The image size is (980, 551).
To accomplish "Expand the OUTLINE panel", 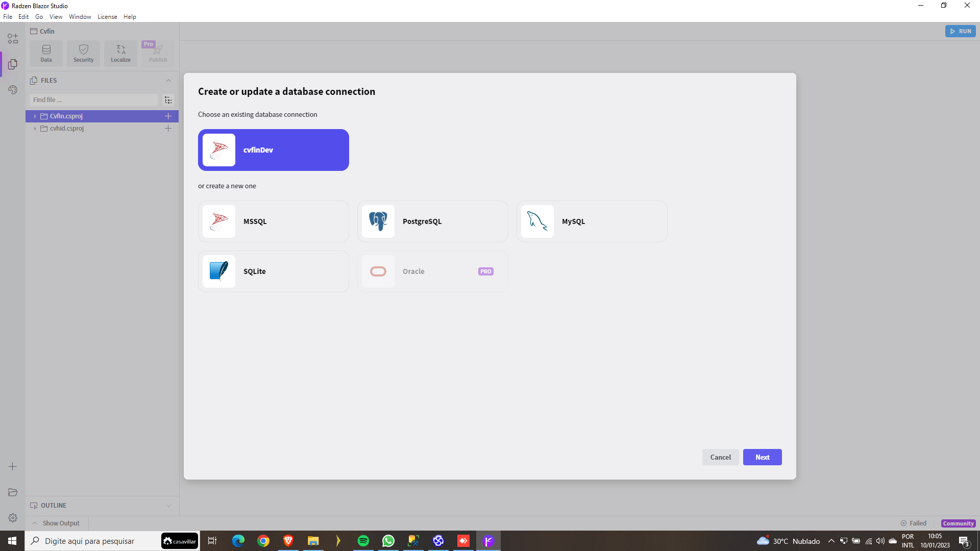I will (168, 506).
